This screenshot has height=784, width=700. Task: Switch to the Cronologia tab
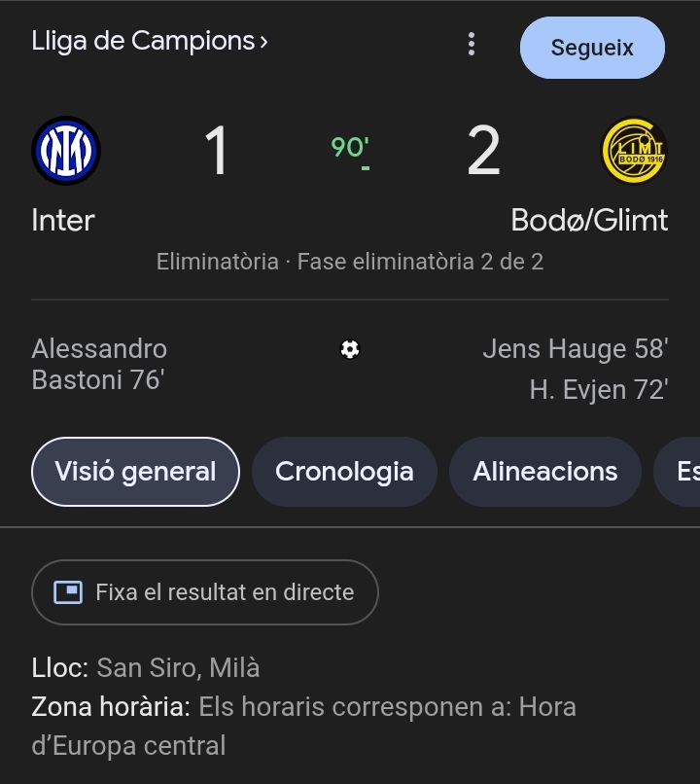point(344,472)
